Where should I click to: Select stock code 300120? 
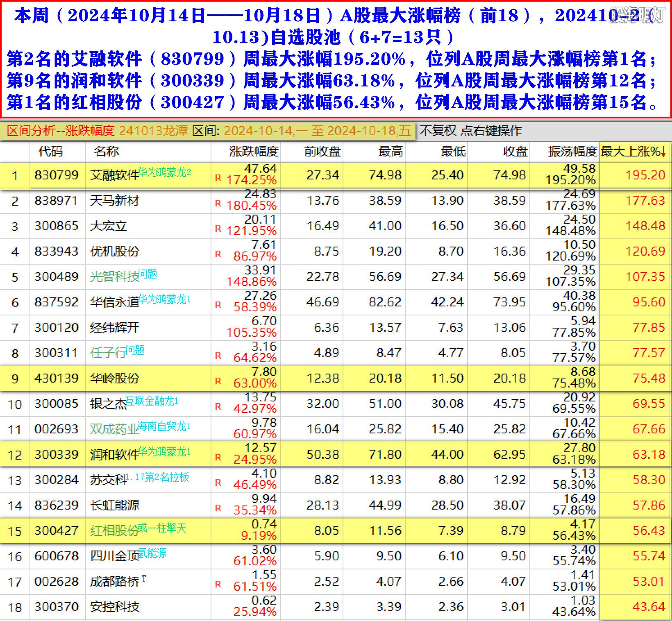point(56,328)
